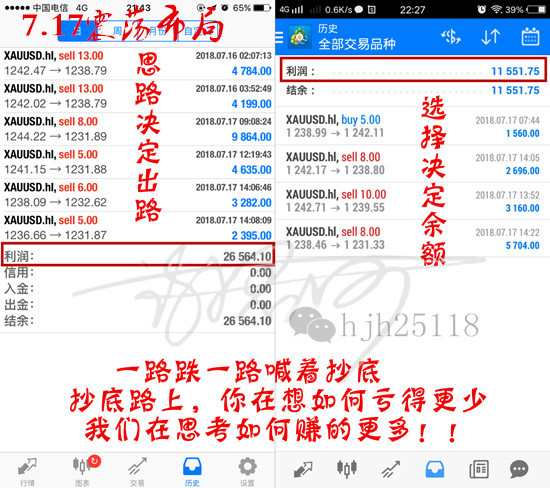
Task: Open sell 8.00 trade with profit 5 704.00
Action: click(412, 239)
